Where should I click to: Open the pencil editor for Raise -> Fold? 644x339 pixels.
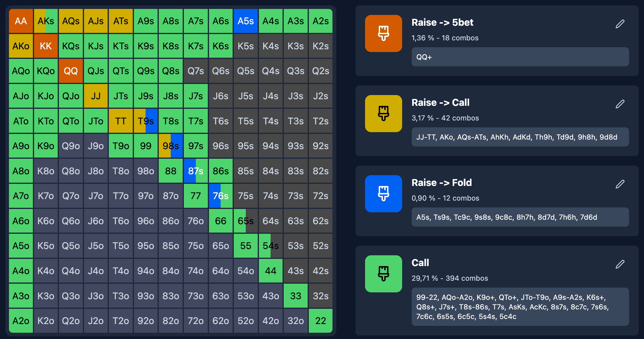point(620,184)
